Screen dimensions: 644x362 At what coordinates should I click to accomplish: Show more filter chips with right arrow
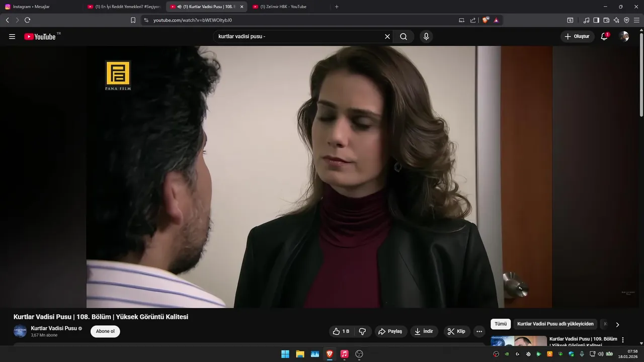[617, 324]
